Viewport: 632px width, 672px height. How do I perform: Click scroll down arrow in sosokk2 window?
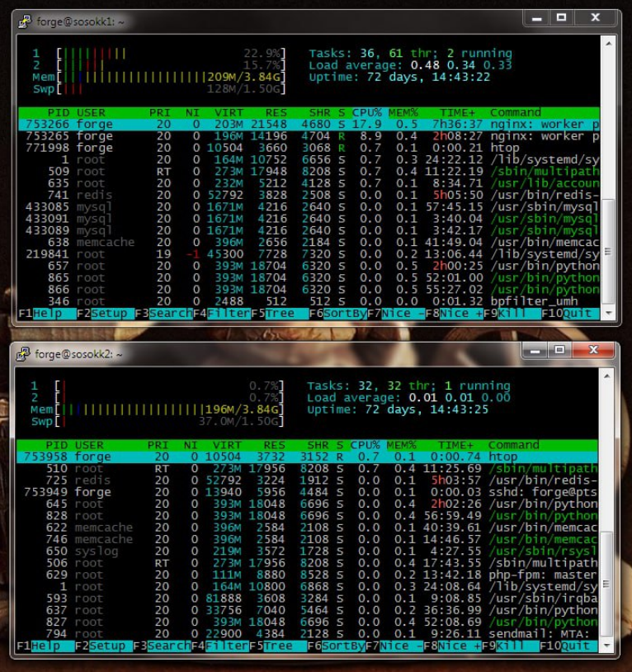coord(606,646)
